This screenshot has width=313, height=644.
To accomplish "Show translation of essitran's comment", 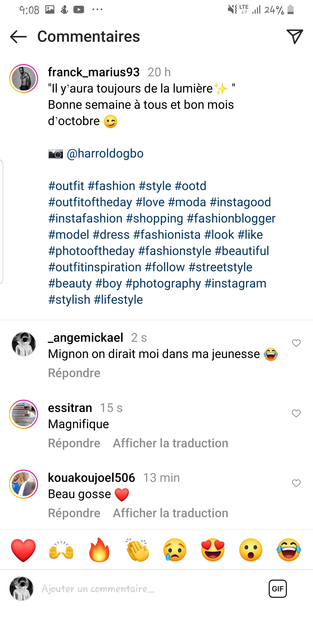I will 170,443.
